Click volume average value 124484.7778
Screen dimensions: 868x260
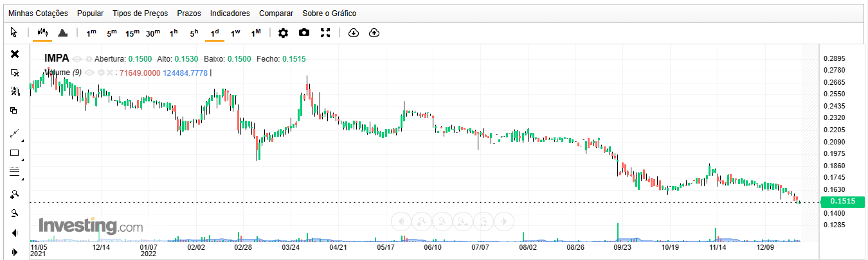click(x=185, y=73)
